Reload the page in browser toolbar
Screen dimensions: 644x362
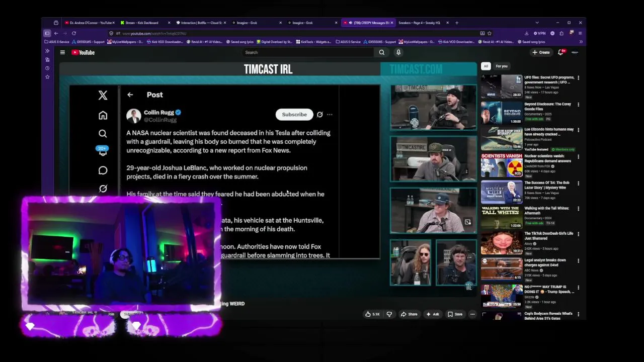pyautogui.click(x=74, y=33)
